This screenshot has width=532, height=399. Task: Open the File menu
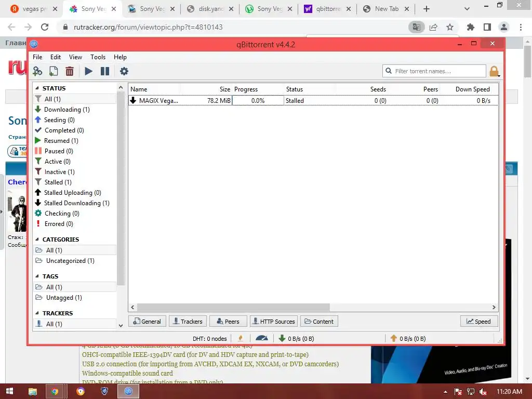coord(37,57)
